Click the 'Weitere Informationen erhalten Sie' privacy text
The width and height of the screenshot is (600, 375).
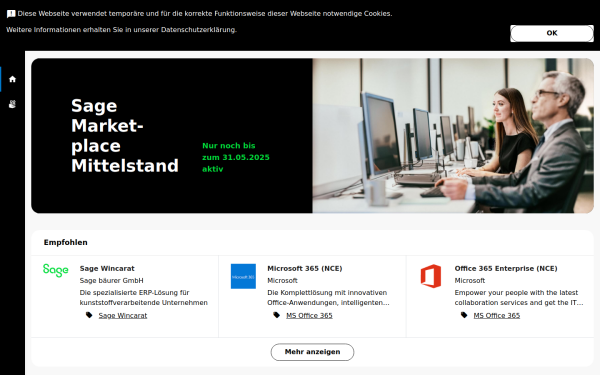[x=121, y=29]
